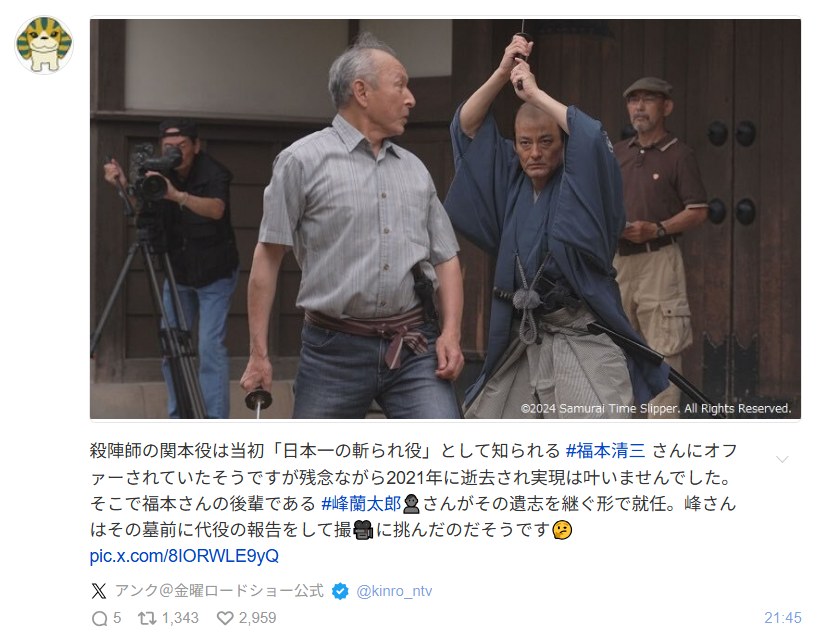Click the 5 replies count
Viewport: 818px width, 642px height.
pyautogui.click(x=117, y=619)
